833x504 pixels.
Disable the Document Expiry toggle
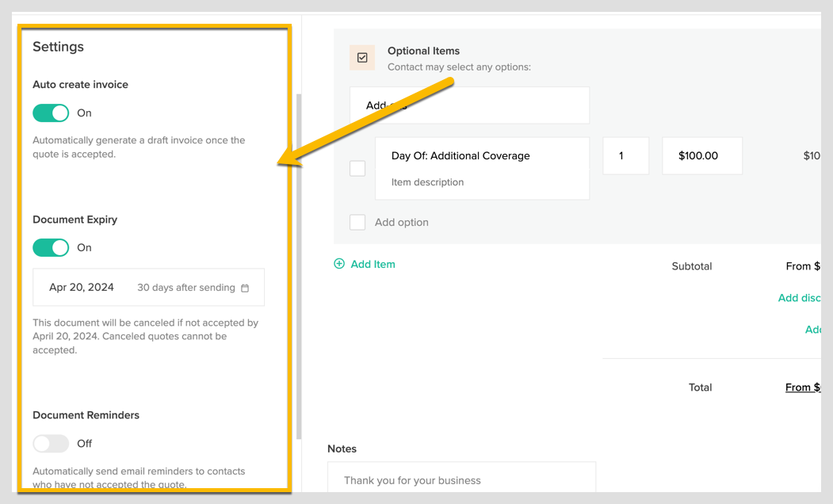click(51, 248)
